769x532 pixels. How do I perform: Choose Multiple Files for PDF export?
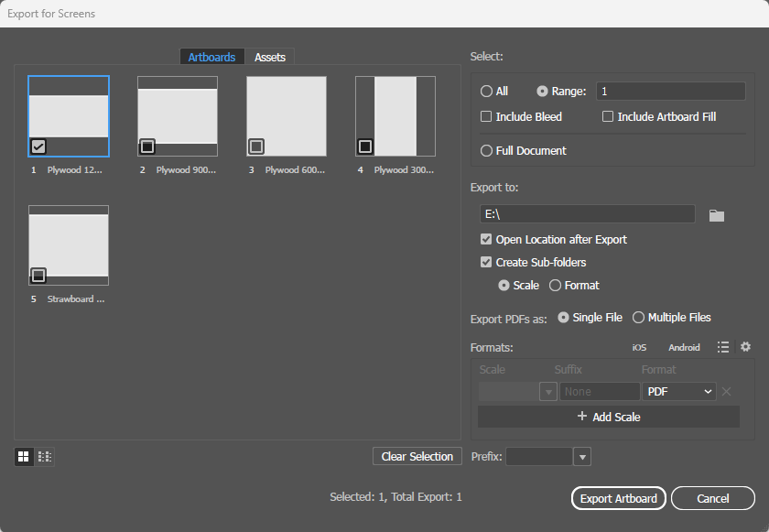point(638,317)
